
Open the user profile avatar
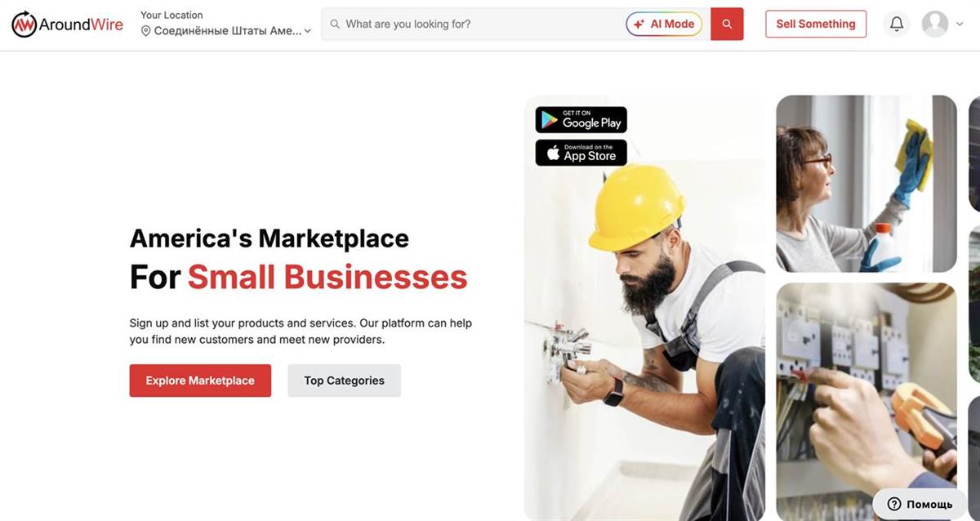[935, 24]
